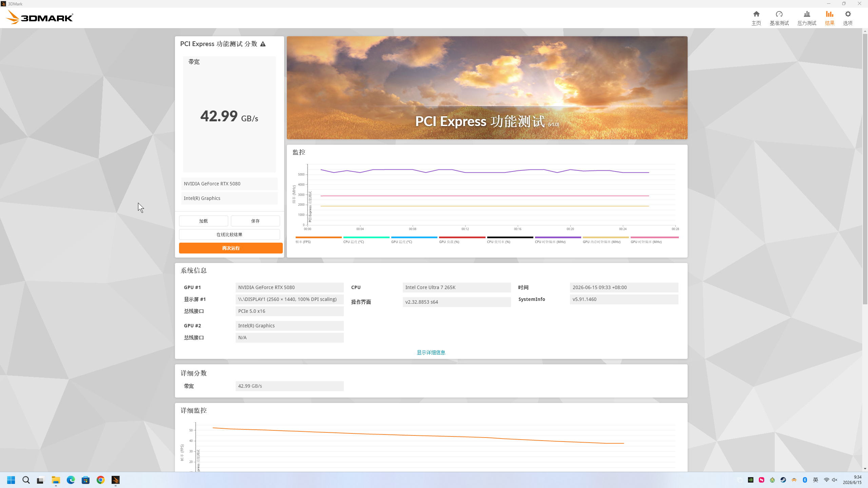The image size is (868, 488).
Task: Run the test again with 再次运行
Action: 231,248
